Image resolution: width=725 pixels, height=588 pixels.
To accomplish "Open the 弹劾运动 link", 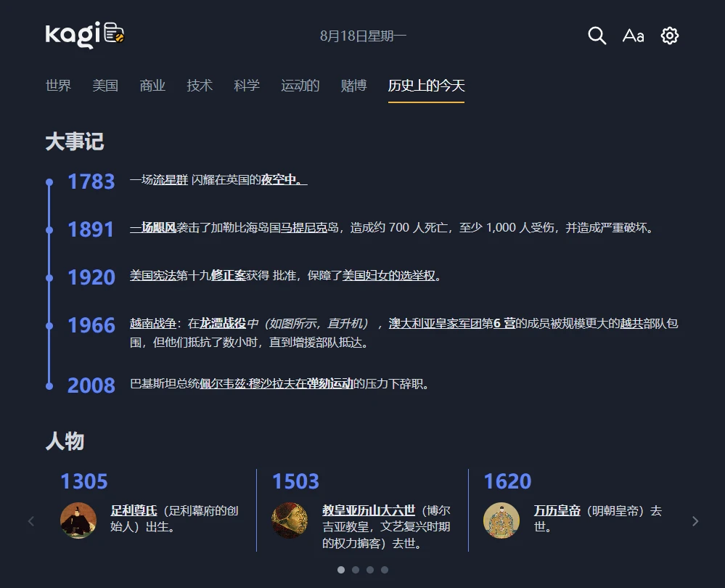I will pos(329,384).
